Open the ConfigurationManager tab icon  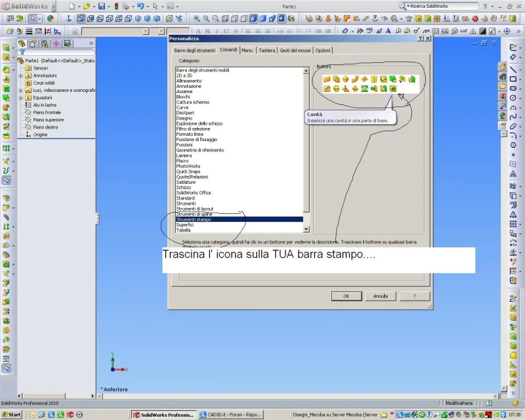[45, 43]
